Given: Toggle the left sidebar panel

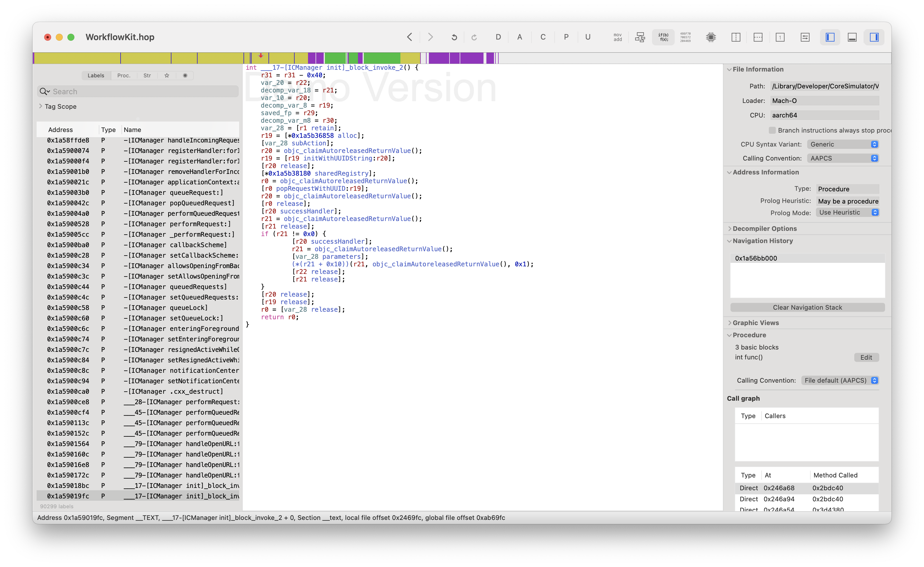Looking at the screenshot, I should (x=830, y=37).
